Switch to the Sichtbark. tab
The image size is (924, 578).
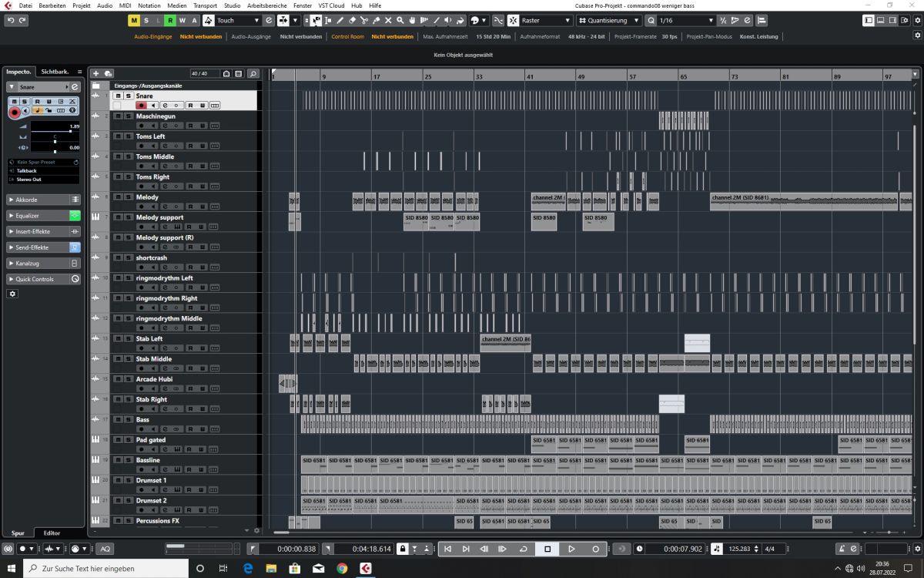55,72
